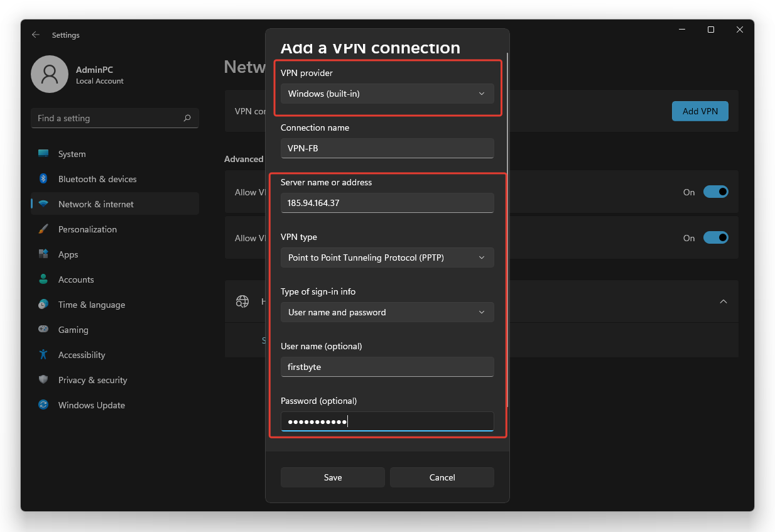The height and width of the screenshot is (532, 775).
Task: Open the VPN provider dropdown
Action: [387, 94]
